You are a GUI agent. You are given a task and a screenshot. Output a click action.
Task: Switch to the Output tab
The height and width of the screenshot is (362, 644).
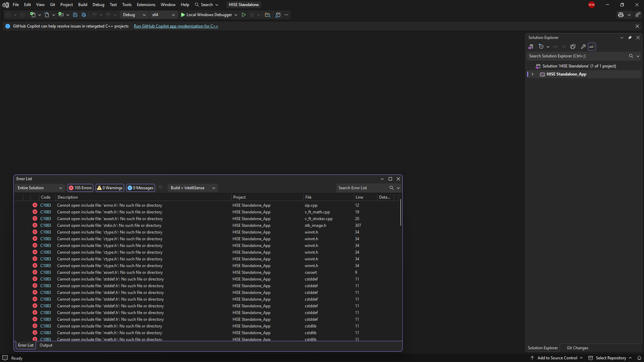46,345
